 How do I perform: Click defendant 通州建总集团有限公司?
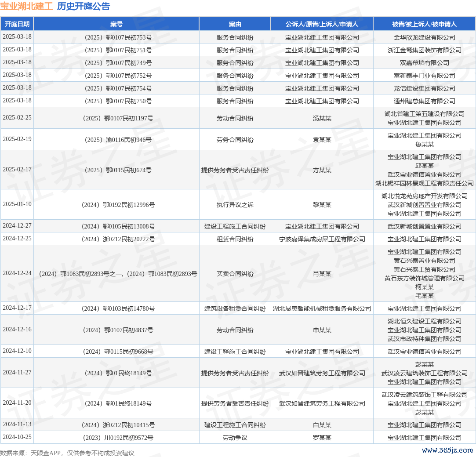point(425,101)
